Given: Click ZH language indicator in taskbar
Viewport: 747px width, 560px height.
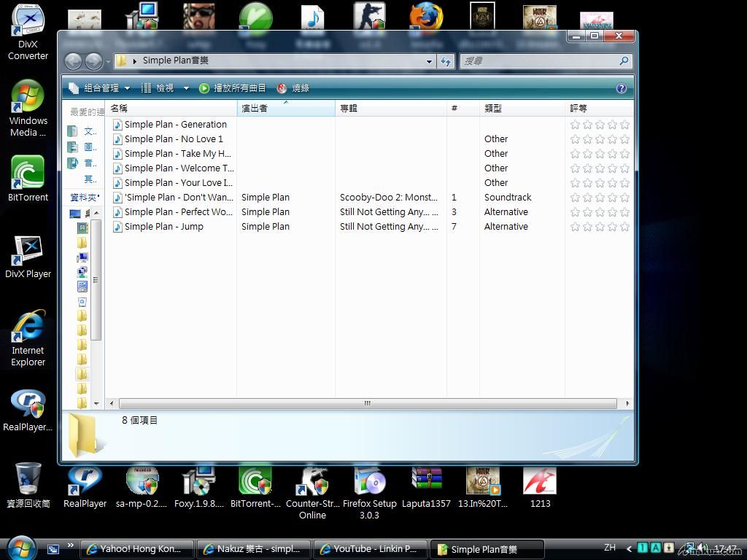Looking at the screenshot, I should click(x=610, y=548).
